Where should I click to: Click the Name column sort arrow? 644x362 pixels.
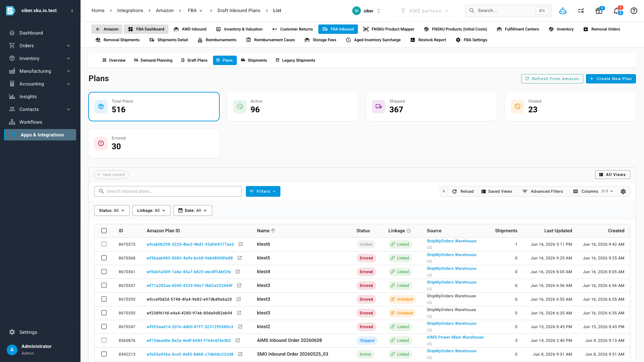coord(273,231)
